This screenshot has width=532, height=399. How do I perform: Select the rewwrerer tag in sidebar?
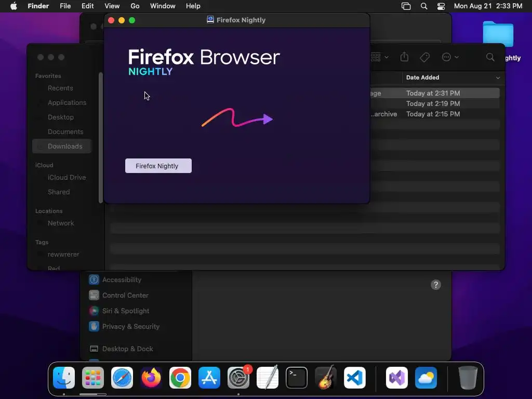tap(63, 255)
